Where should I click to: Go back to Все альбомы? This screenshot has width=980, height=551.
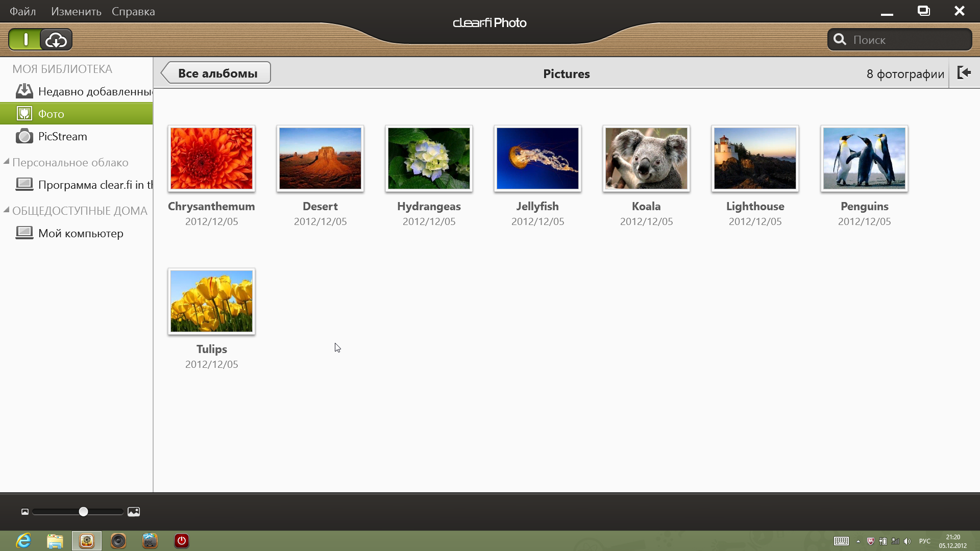click(216, 73)
